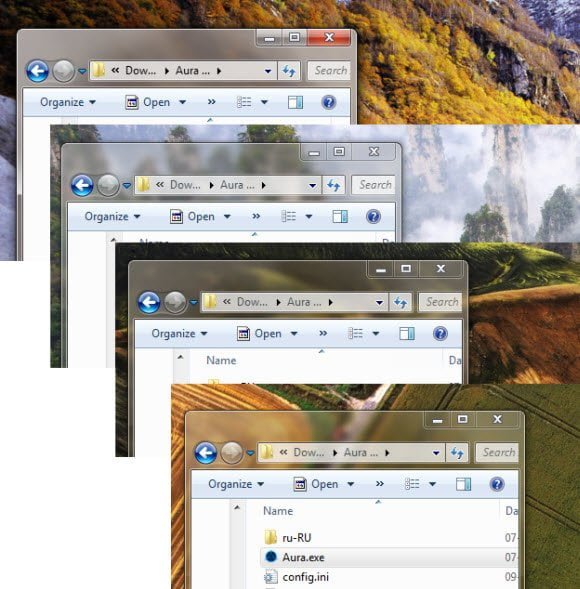
Task: Toggle preview pane icon in second window
Action: [x=340, y=216]
